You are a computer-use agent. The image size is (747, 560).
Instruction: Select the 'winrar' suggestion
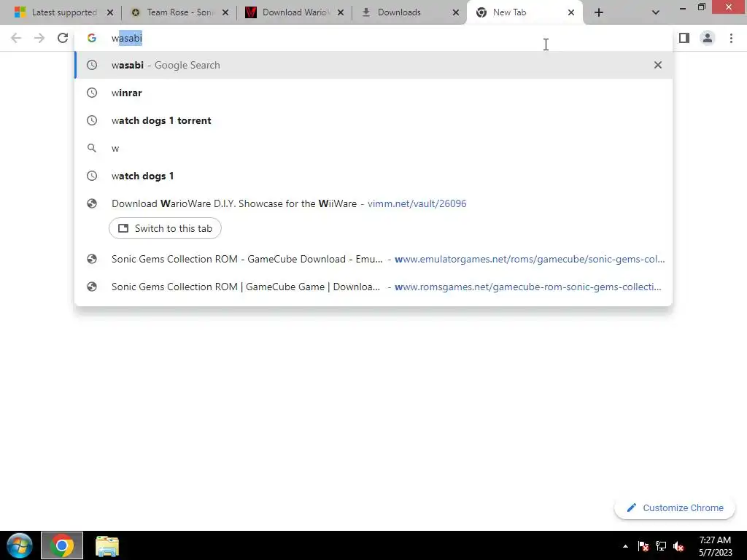point(373,93)
